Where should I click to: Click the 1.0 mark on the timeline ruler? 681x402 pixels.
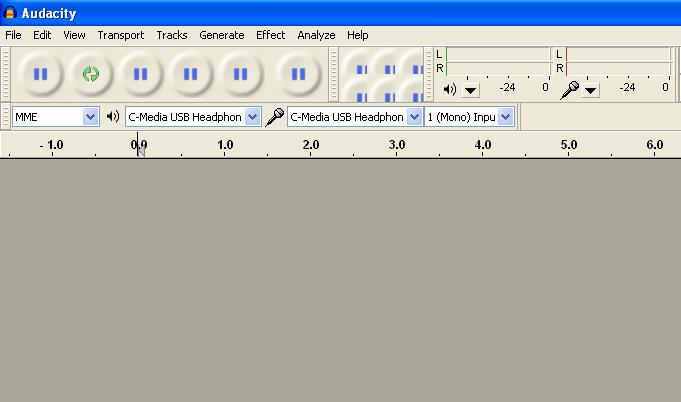pyautogui.click(x=225, y=145)
